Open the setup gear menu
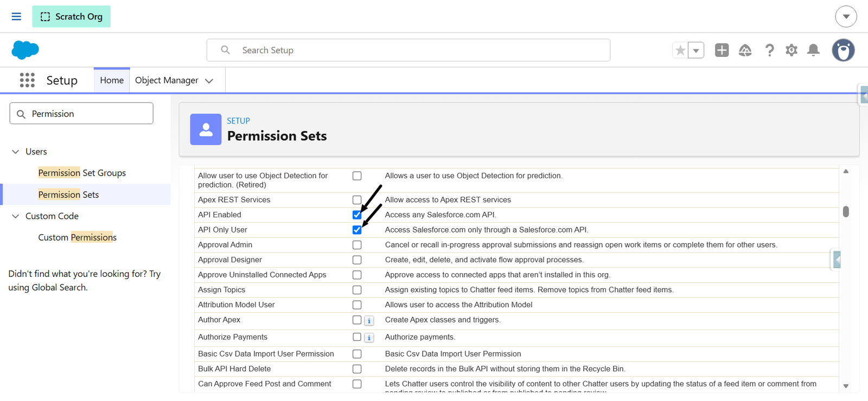Screen dimensions: 868x401 coord(792,50)
